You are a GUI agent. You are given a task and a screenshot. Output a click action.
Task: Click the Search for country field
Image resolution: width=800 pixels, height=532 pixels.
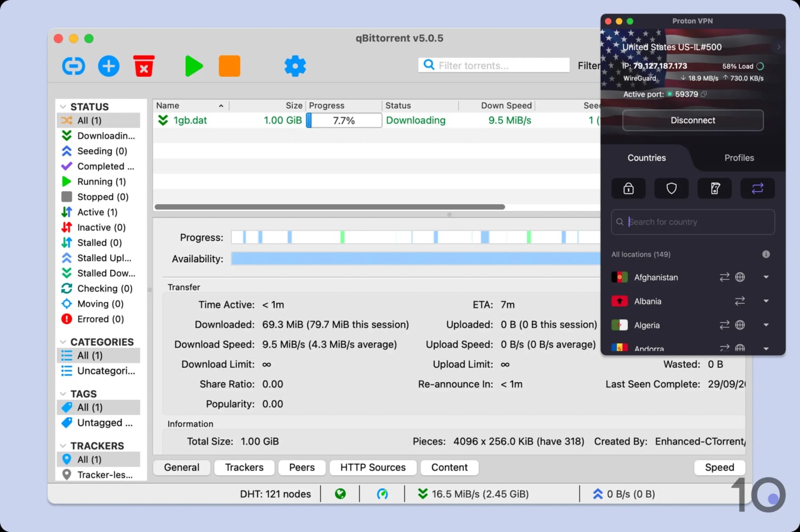pyautogui.click(x=693, y=222)
